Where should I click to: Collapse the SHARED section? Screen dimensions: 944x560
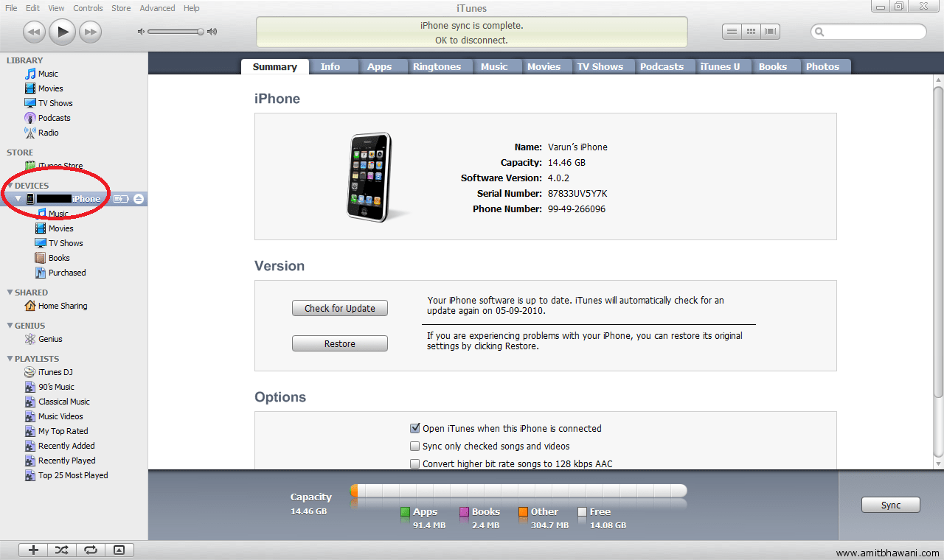(x=10, y=293)
